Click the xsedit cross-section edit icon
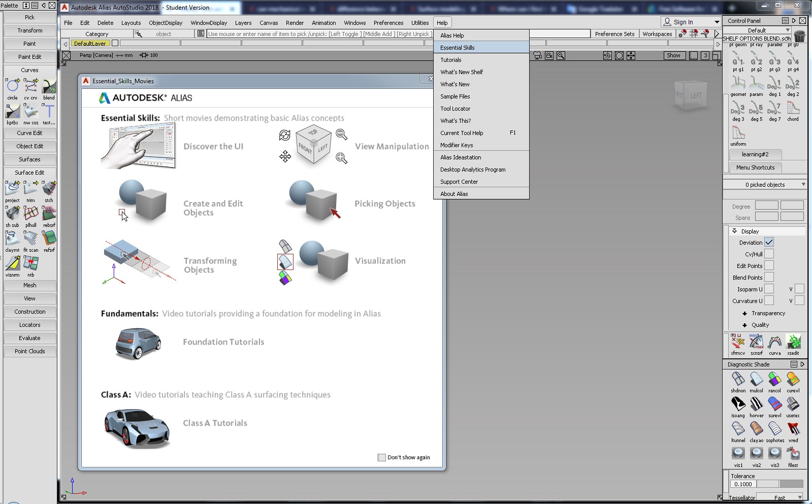Image resolution: width=812 pixels, height=504 pixels. (793, 342)
